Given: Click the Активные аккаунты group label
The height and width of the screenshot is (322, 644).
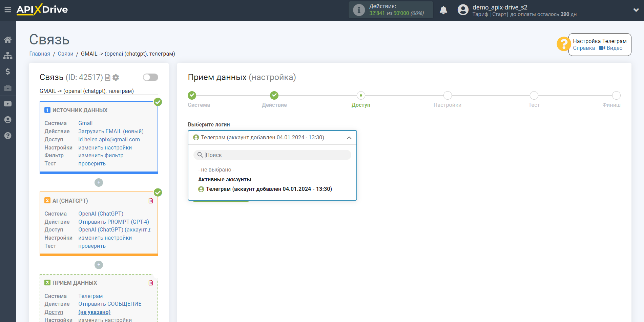Looking at the screenshot, I should point(225,179).
